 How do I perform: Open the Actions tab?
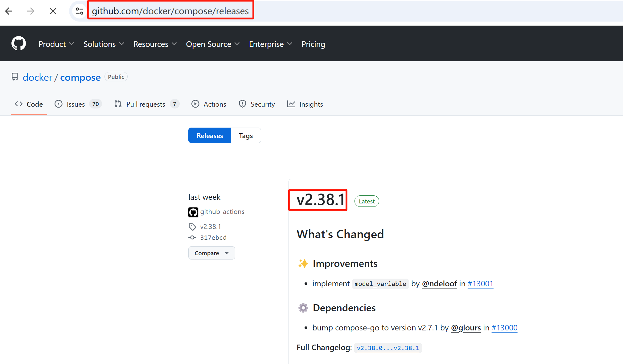click(209, 104)
